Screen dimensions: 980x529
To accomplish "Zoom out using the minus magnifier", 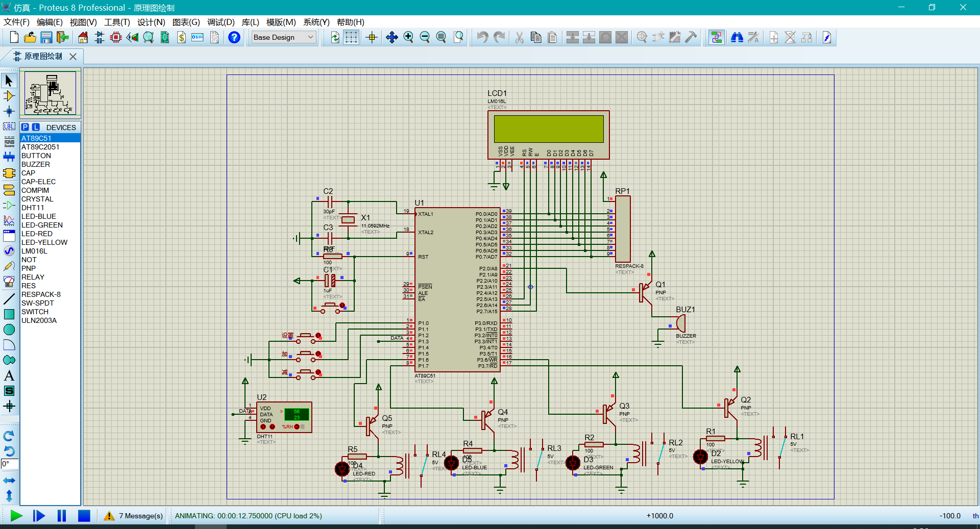I will 425,37.
